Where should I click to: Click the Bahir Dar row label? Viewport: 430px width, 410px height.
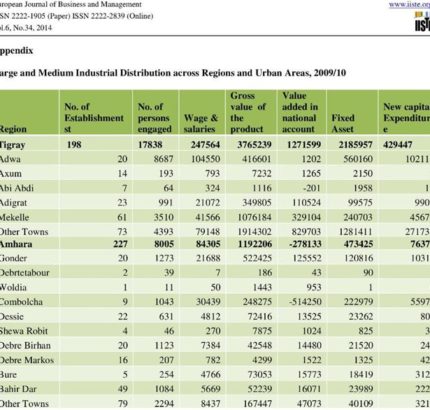tap(18, 389)
